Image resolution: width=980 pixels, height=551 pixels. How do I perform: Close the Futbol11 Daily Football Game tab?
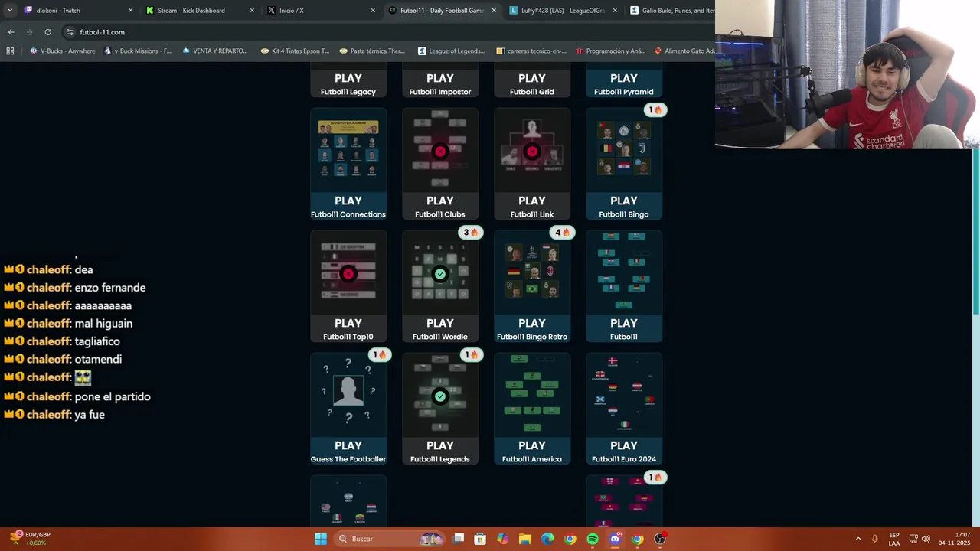[x=494, y=11]
